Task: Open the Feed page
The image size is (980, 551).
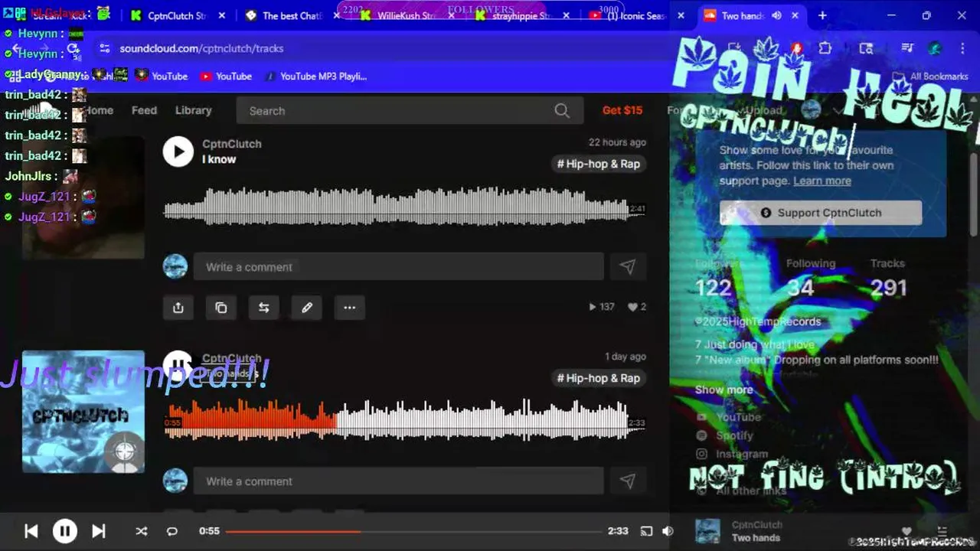Action: 144,110
